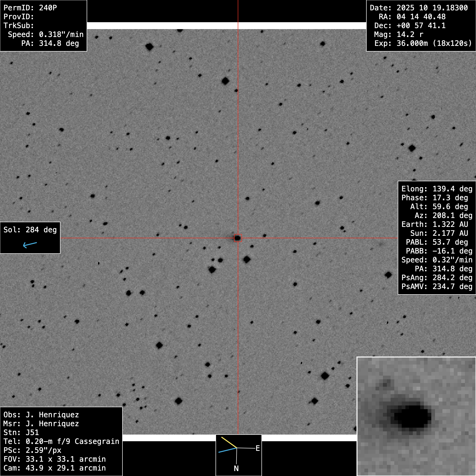Viewport: 476px width, 476px height.
Task: Click the Tel: 0.20-m f/9 Cassegrain line
Action: click(61, 441)
